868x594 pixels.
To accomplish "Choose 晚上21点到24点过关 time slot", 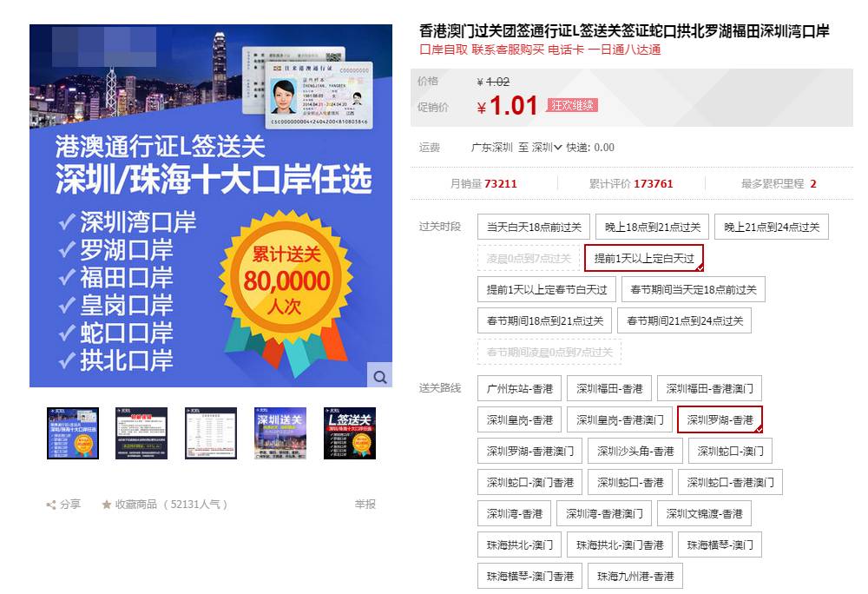I will point(772,227).
